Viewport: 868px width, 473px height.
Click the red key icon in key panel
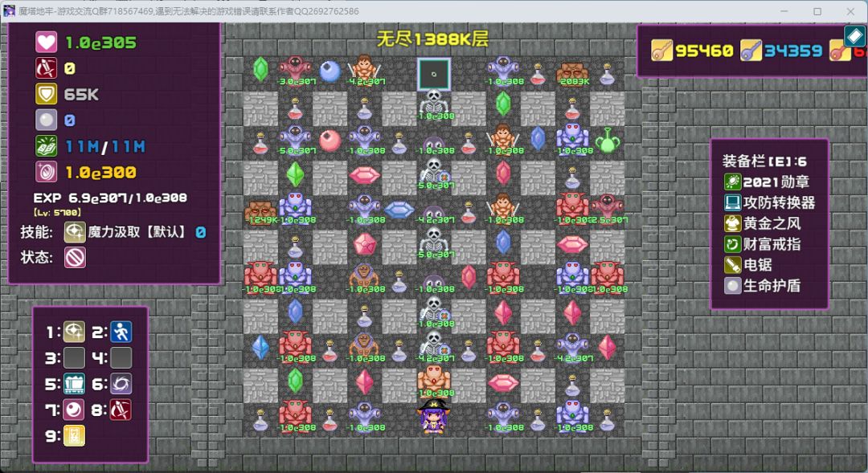coord(840,51)
